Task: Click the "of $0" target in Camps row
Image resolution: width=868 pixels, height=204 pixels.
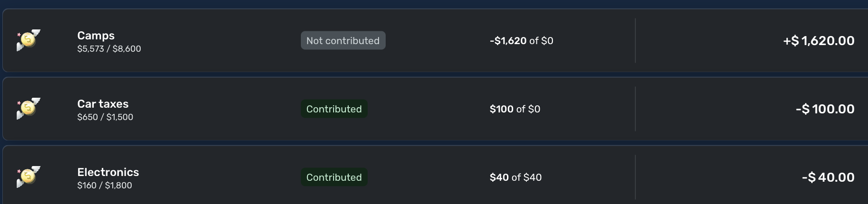Action: [542, 41]
